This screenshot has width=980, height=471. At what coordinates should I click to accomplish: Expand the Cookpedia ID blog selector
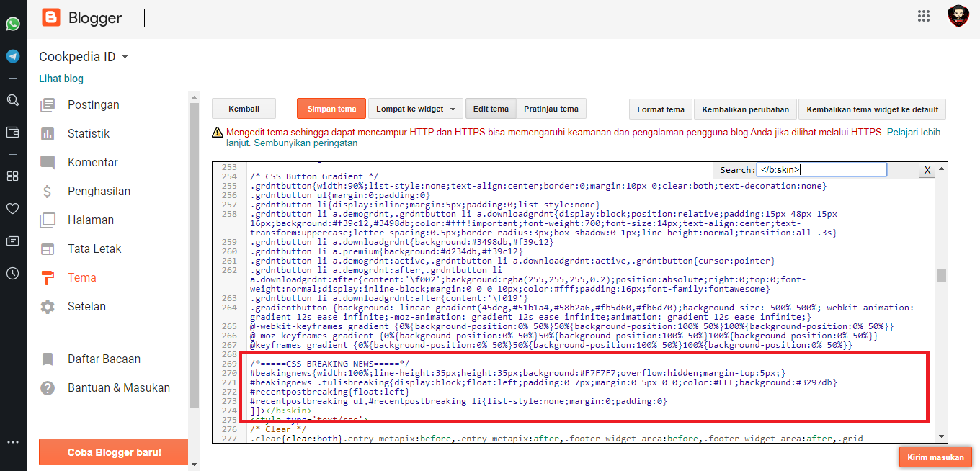coord(83,57)
